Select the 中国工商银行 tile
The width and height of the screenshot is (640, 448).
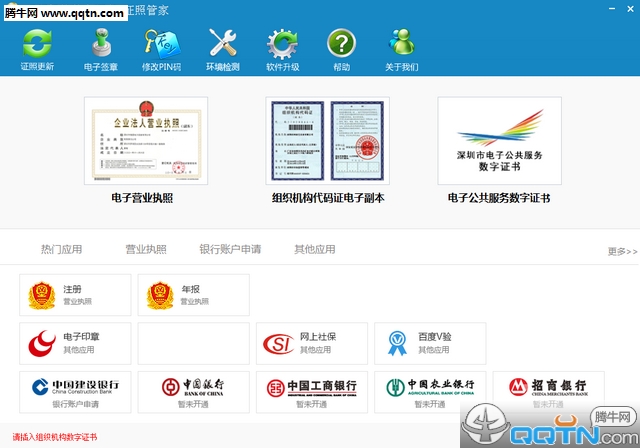click(x=312, y=392)
